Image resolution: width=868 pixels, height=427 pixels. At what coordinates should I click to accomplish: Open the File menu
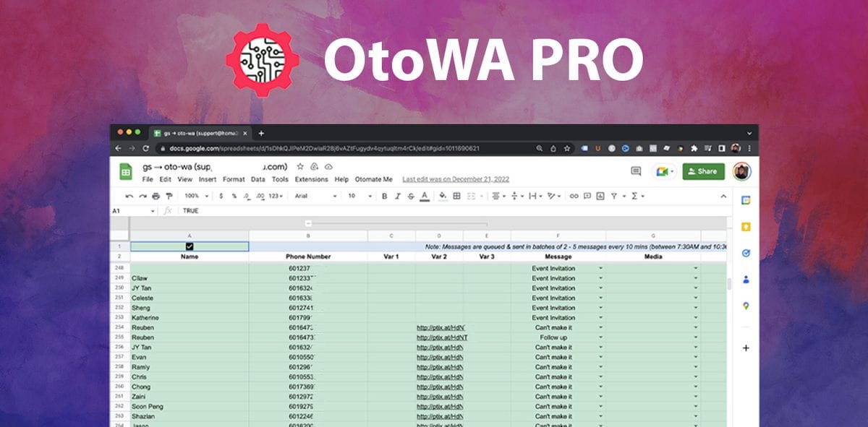[148, 179]
